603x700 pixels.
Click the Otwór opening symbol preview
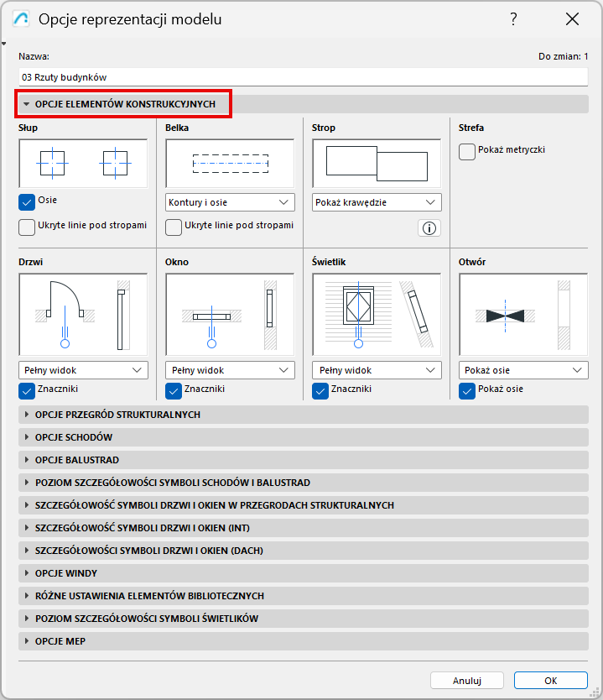(x=523, y=315)
